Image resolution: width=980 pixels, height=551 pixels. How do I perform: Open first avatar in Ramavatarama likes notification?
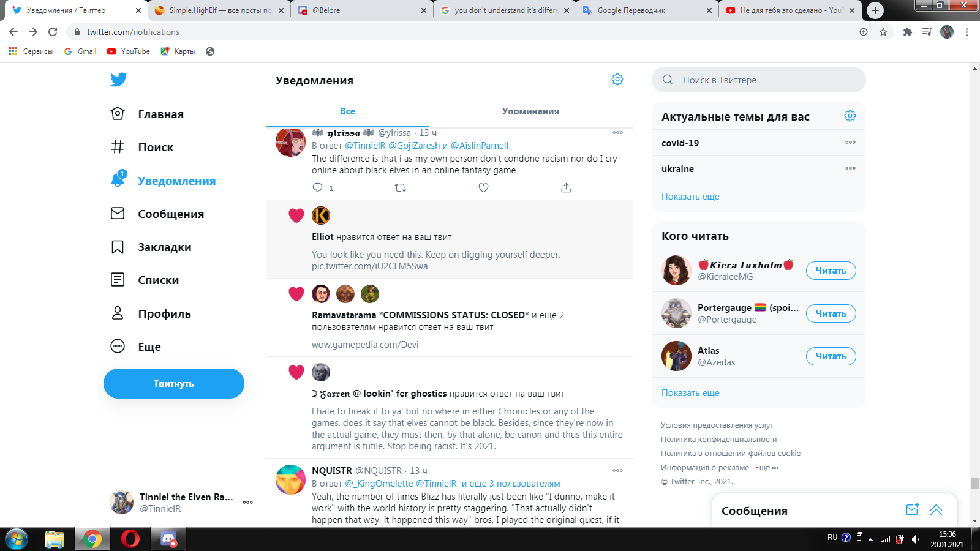click(321, 294)
